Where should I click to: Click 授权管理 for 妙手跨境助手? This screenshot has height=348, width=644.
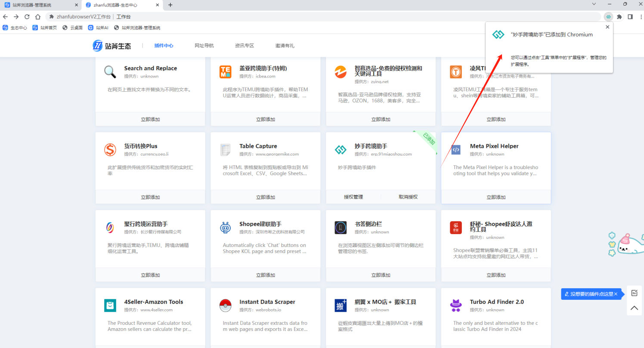click(x=353, y=197)
